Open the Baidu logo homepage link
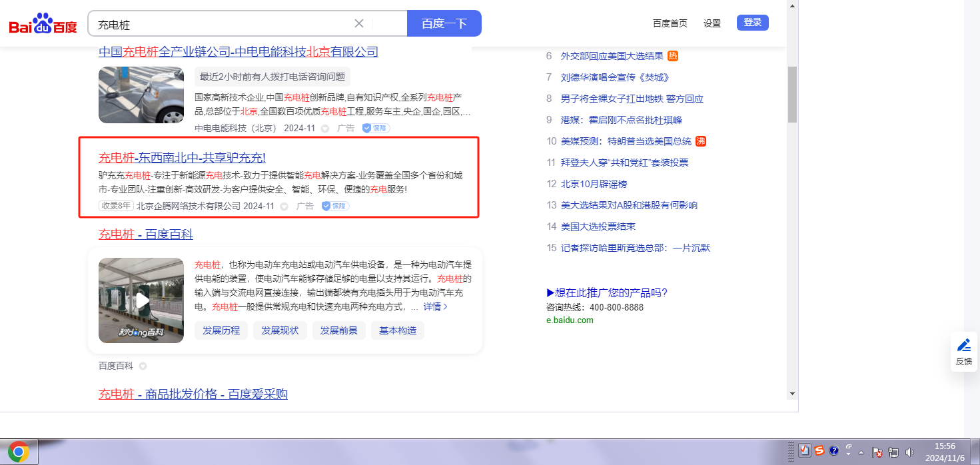This screenshot has width=980, height=465. click(x=43, y=24)
